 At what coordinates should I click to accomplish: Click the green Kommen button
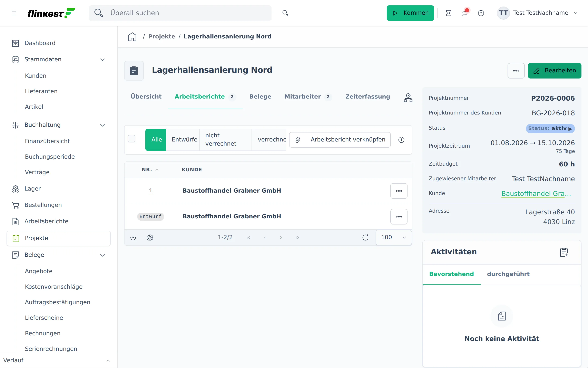(410, 13)
